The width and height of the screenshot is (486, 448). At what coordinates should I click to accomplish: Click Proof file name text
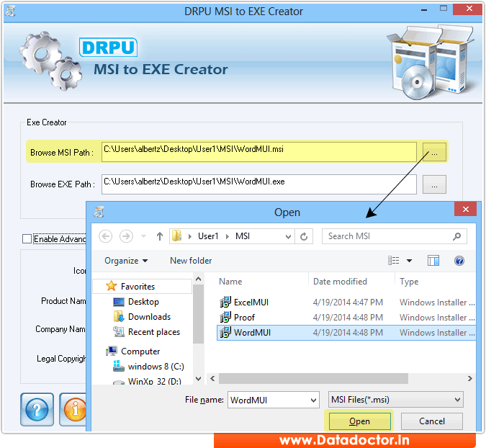[x=244, y=318]
